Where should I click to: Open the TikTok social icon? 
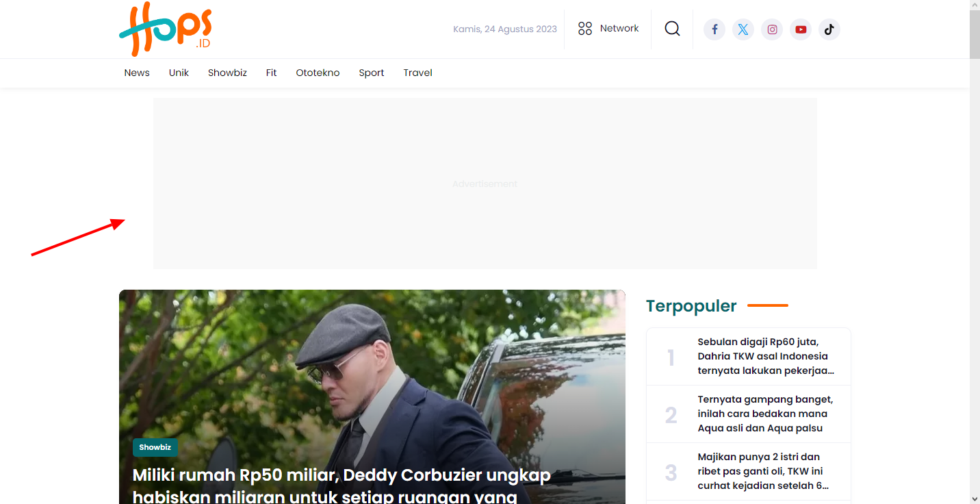click(x=829, y=29)
